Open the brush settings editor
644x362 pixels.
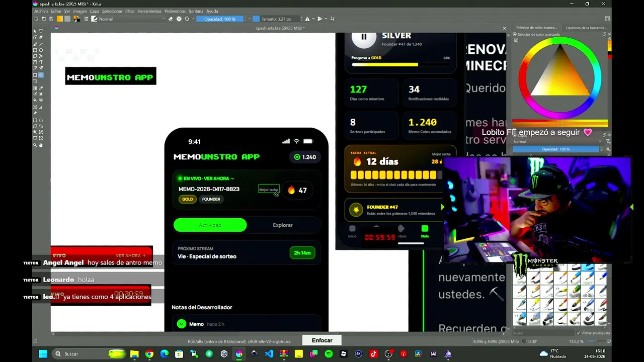point(86,19)
